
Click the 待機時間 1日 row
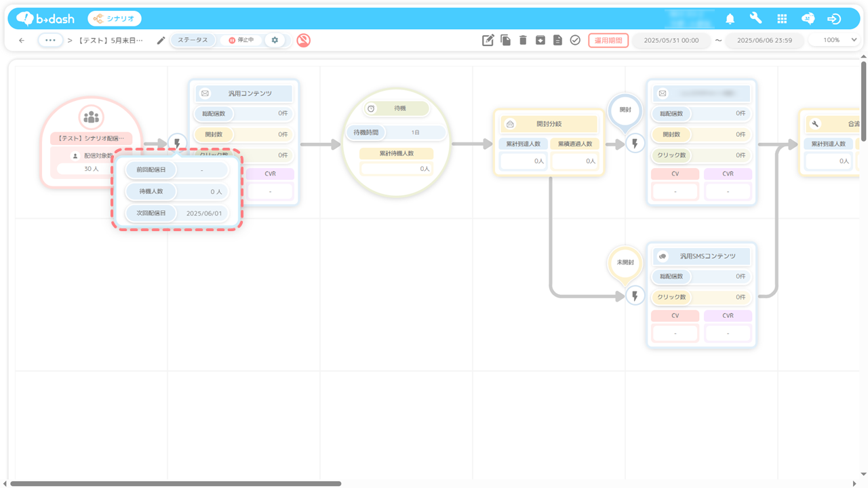point(396,132)
